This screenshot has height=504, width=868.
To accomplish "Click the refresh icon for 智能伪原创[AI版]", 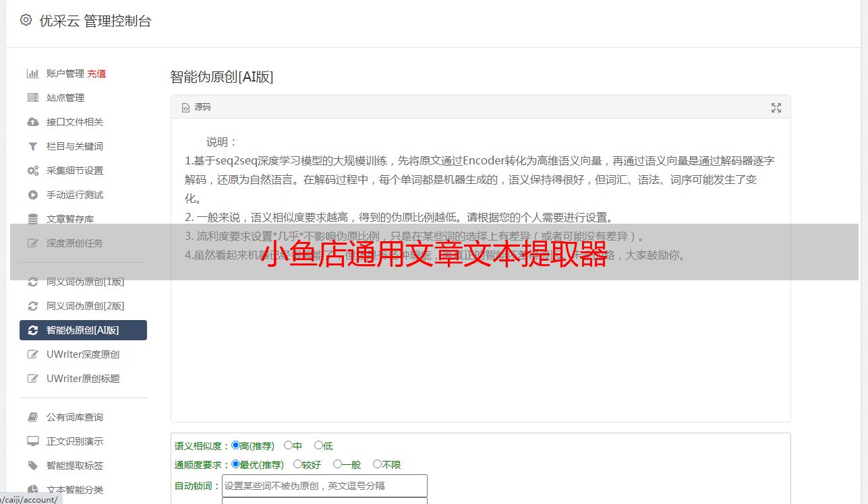I will (x=32, y=330).
